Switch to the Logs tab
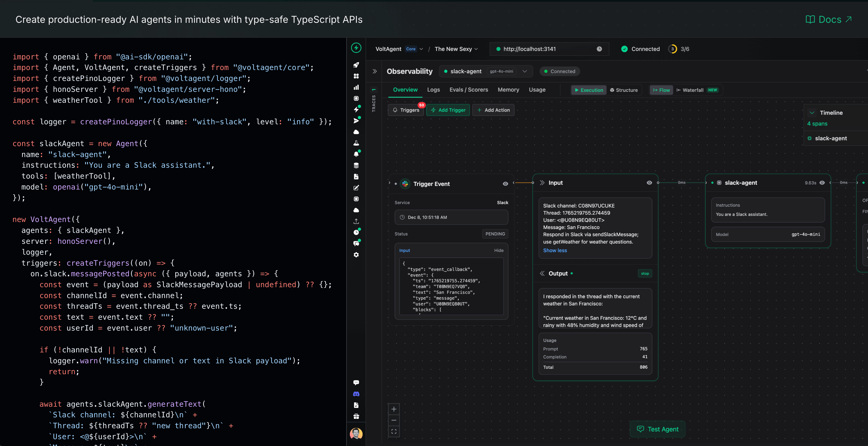The height and width of the screenshot is (446, 868). click(433, 90)
